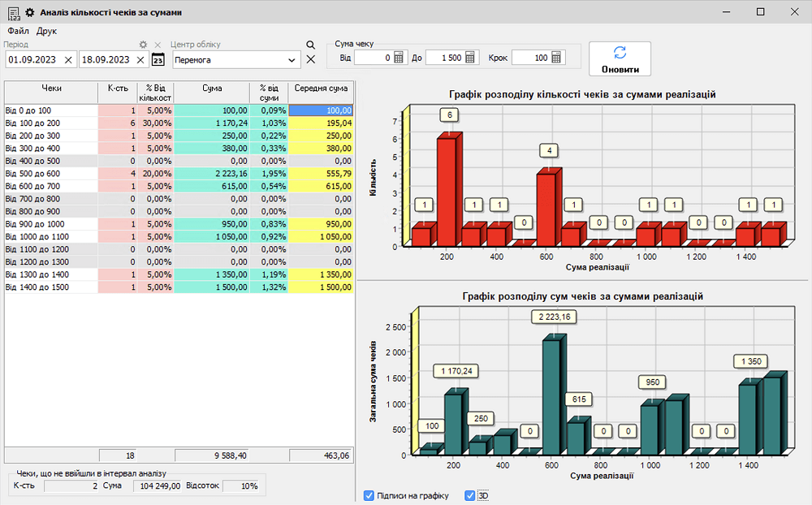812x505 pixels.
Task: Open the calendar date picker icon
Action: coord(158,59)
